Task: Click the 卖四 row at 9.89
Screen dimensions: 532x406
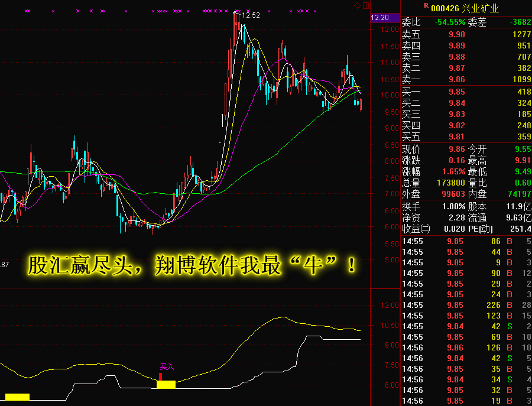Action: coord(466,46)
